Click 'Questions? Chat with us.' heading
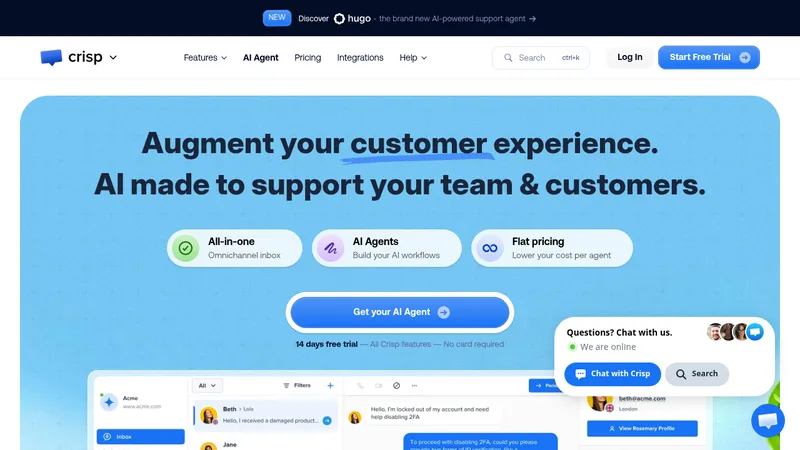 619,332
